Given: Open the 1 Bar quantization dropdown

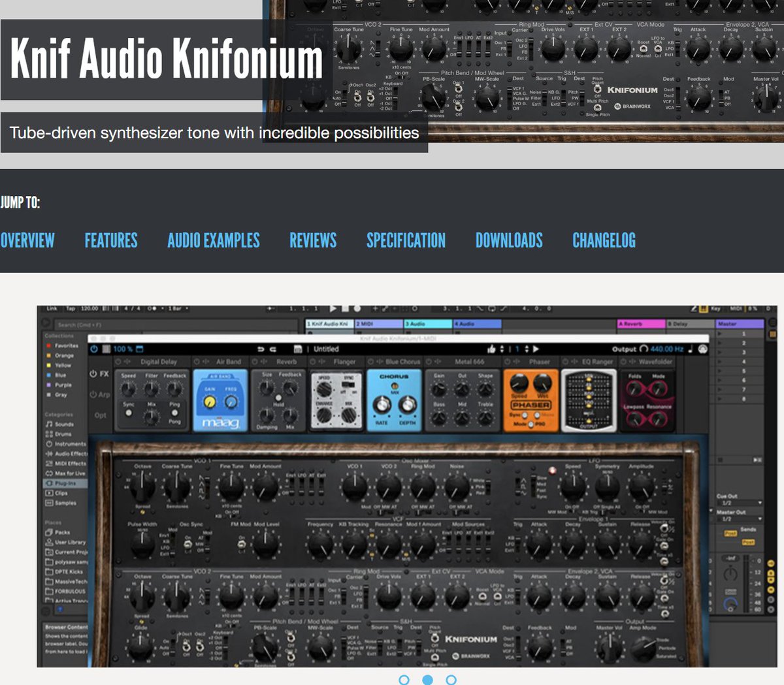Looking at the screenshot, I should coord(176,308).
